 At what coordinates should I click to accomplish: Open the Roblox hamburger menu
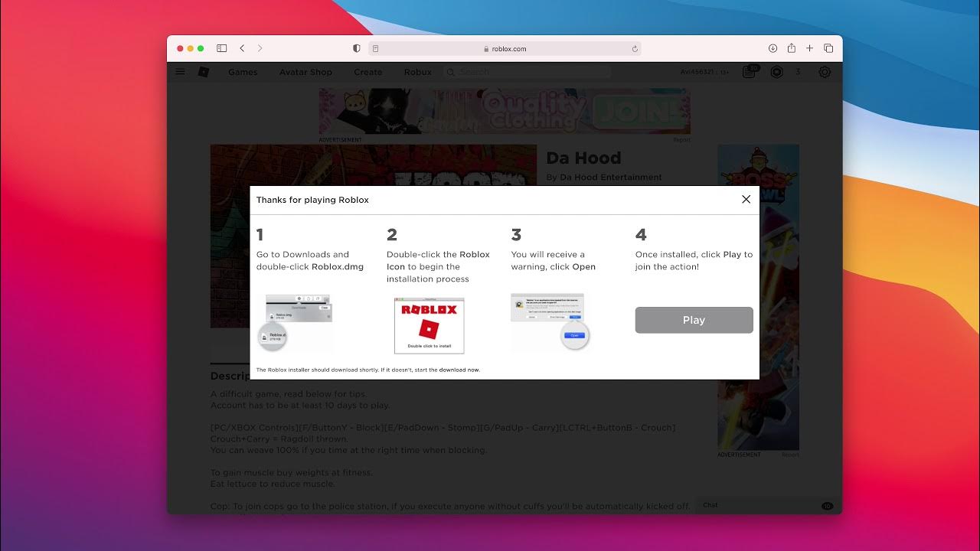pyautogui.click(x=180, y=72)
